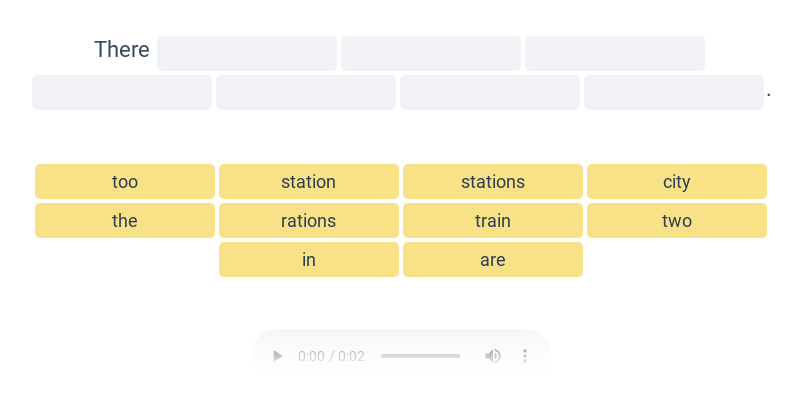
Task: Click the first blank slot after "There"
Action: coord(247,54)
